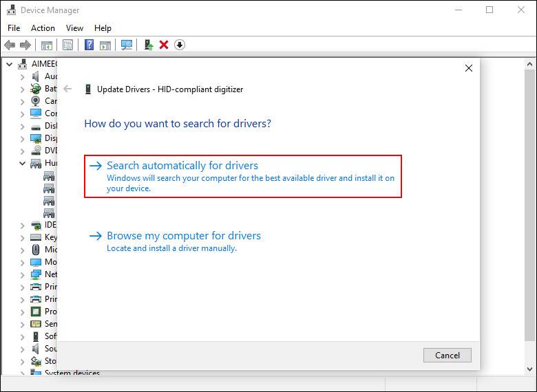Select the Sound controllers speaker icon in tree

[x=36, y=349]
